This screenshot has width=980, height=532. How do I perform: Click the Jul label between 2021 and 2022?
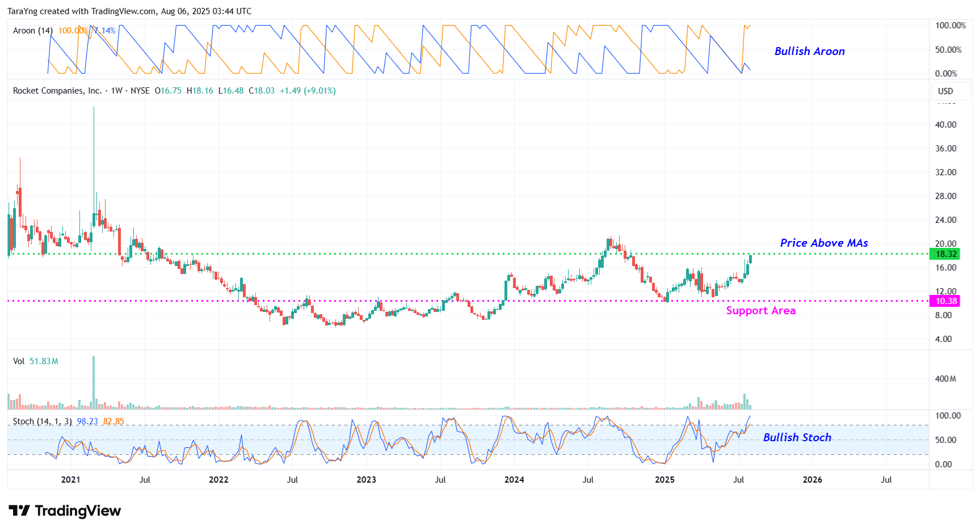click(145, 480)
